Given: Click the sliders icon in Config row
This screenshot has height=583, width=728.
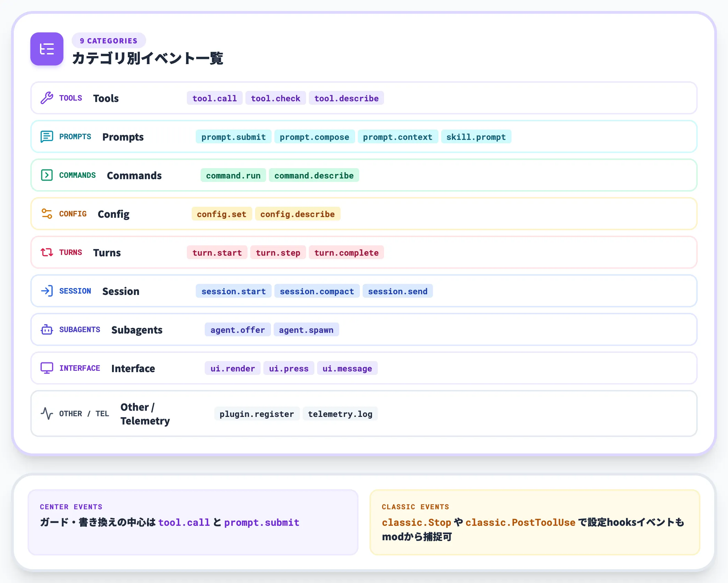Looking at the screenshot, I should (47, 214).
